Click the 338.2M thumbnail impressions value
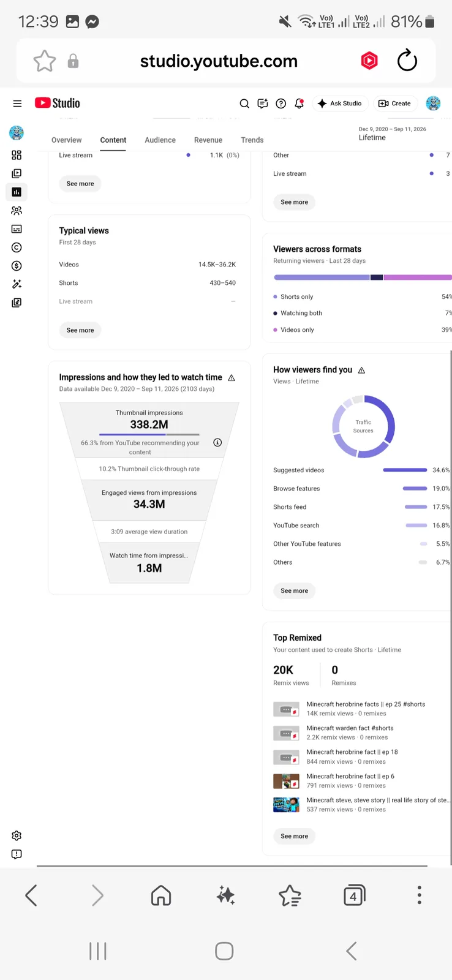This screenshot has width=452, height=980. pyautogui.click(x=149, y=424)
